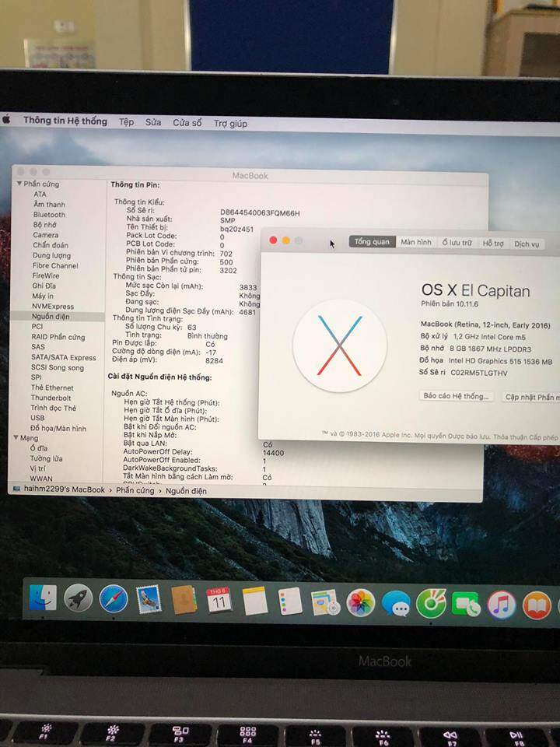
Task: Collapse the Phần cứng tree section
Action: (19, 184)
